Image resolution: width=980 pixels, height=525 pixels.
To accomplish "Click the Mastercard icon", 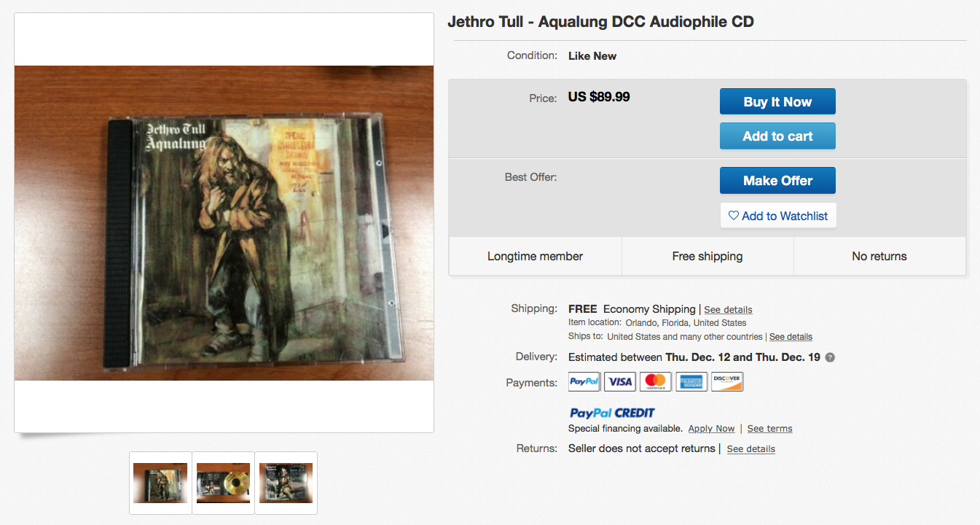I will click(x=656, y=381).
